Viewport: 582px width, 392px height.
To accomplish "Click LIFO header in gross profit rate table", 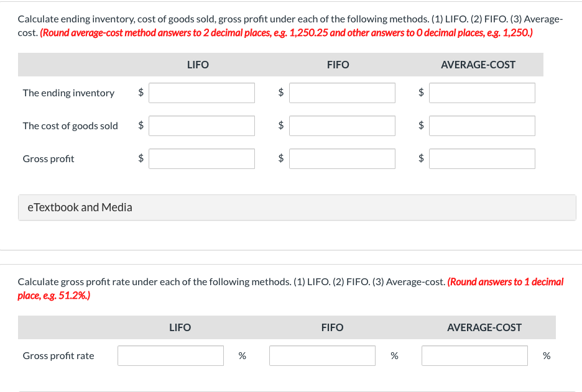I will pos(180,327).
